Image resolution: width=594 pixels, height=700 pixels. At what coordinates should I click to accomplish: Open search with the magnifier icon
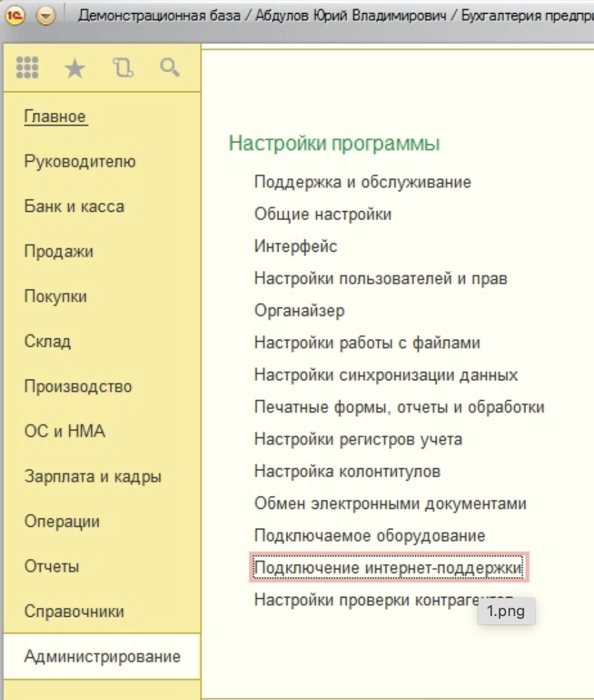[x=168, y=67]
